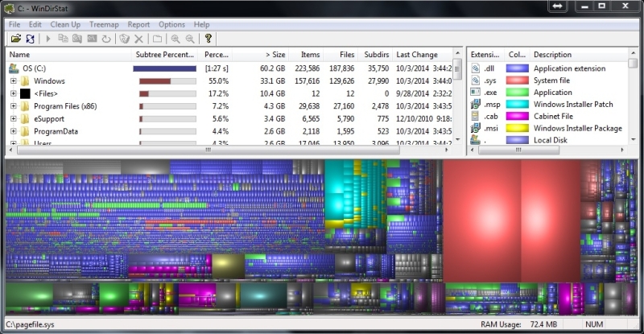Click the yellow .msi color swatch
644x334 pixels.
click(x=517, y=128)
